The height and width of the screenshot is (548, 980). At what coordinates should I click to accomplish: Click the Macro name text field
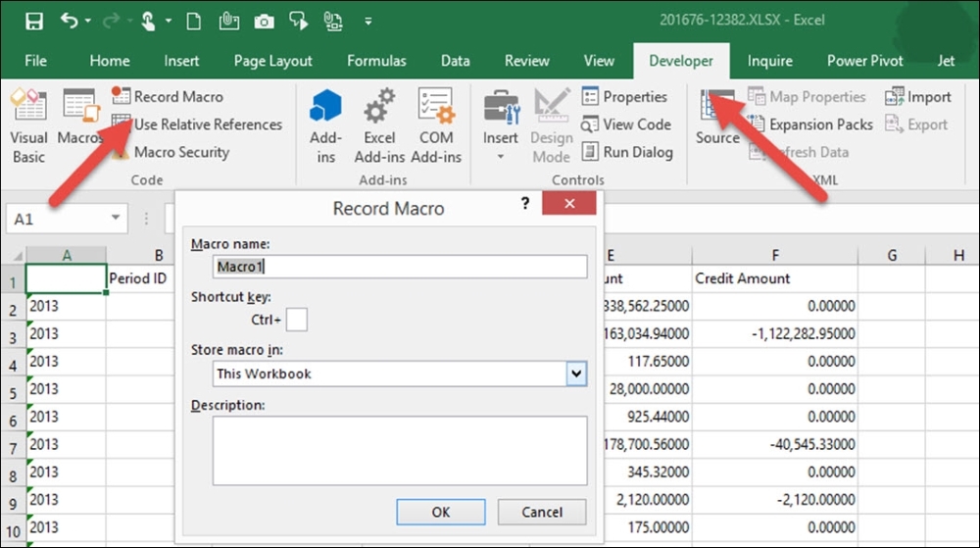[400, 267]
